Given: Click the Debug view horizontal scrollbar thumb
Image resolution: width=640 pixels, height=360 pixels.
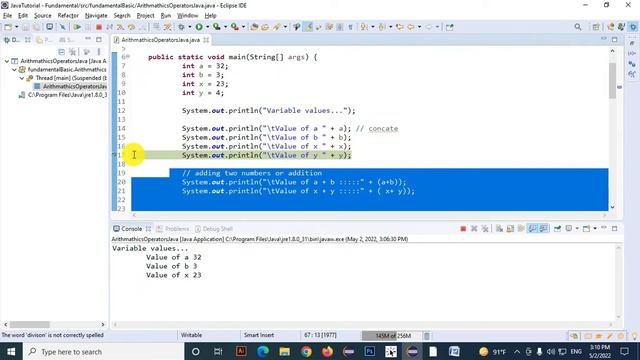Looking at the screenshot, I should coord(29,324).
